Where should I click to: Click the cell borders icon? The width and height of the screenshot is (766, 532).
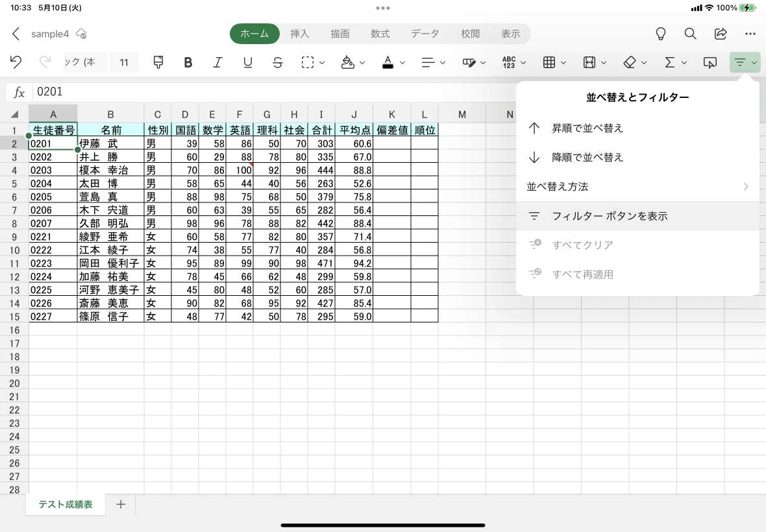click(x=308, y=62)
